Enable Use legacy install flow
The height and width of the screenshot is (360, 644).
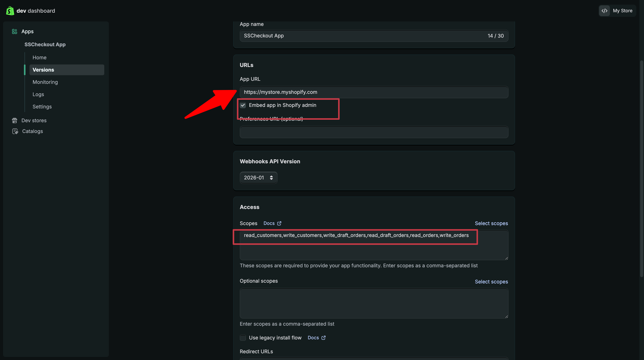point(242,338)
